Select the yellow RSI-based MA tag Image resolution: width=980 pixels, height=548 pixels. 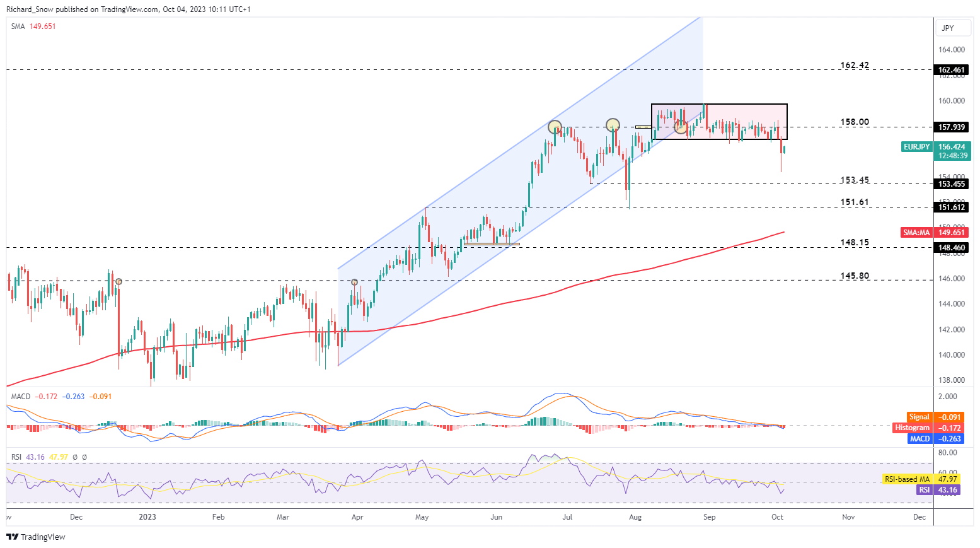click(x=907, y=479)
